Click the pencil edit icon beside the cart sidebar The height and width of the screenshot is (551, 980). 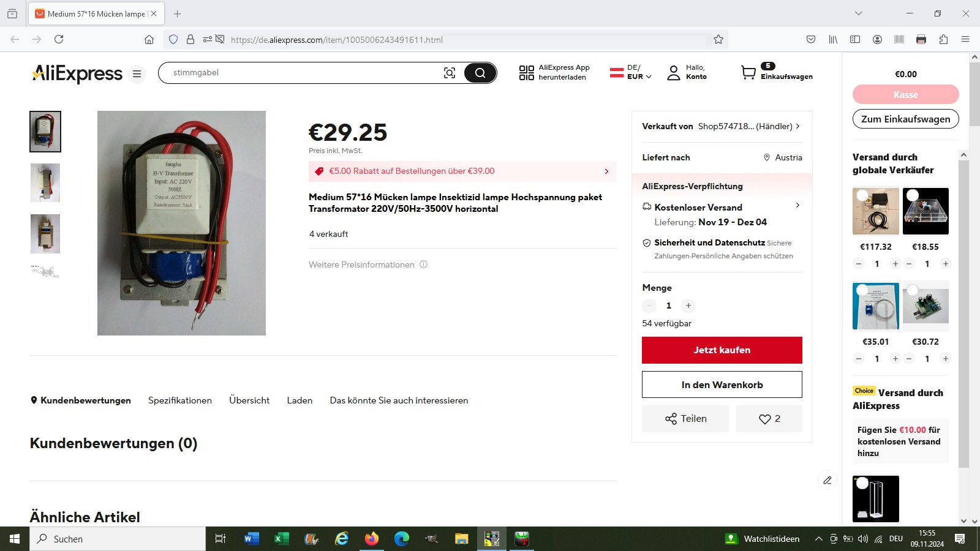tap(827, 481)
